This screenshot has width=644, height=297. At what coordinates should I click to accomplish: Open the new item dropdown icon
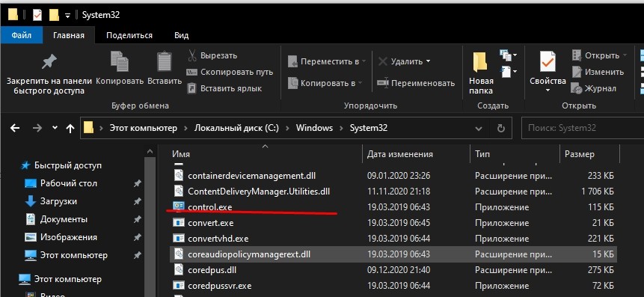(509, 55)
